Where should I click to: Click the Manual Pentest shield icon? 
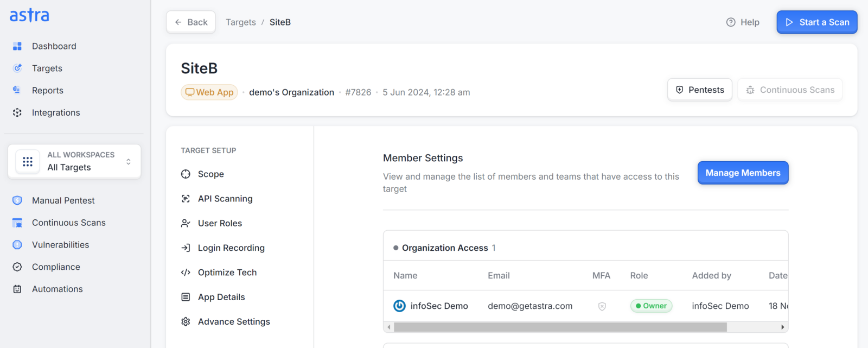[x=17, y=200]
